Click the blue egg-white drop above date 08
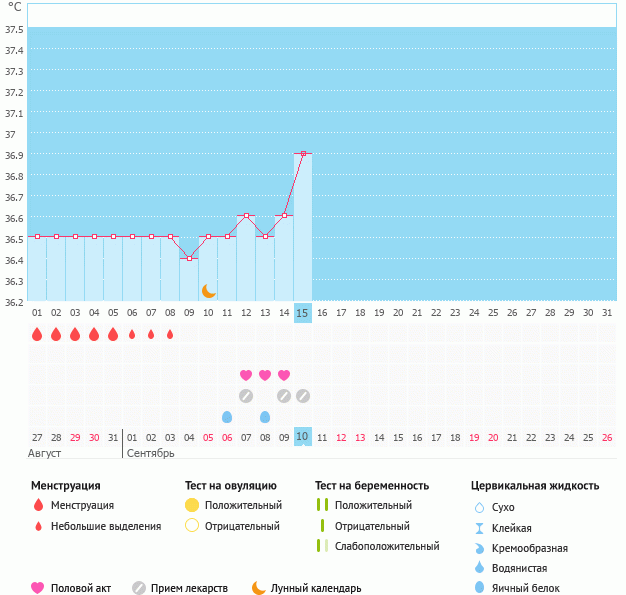The image size is (626, 595). pos(265,417)
